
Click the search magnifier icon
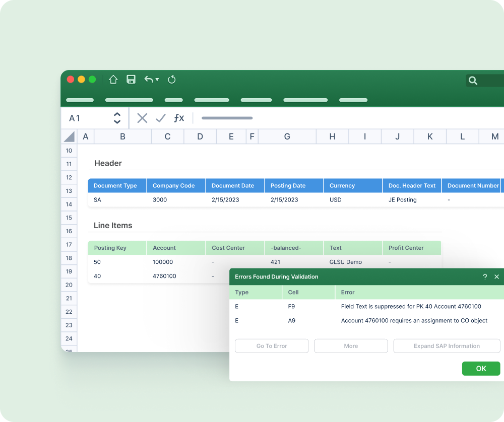473,81
